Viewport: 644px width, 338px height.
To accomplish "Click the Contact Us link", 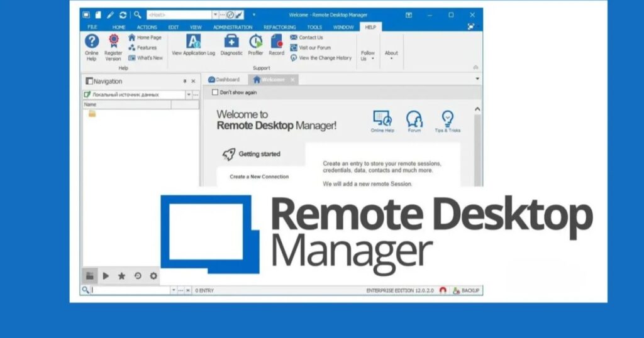I will (x=311, y=38).
